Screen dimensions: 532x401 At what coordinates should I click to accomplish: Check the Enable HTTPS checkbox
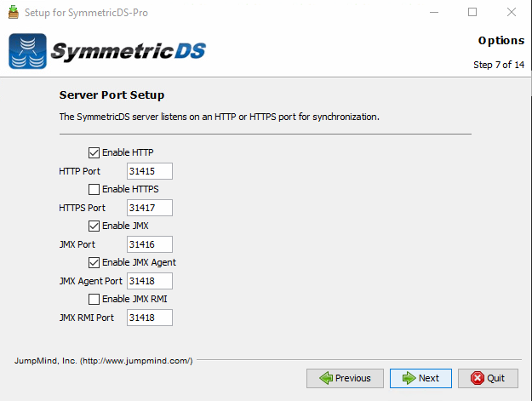[x=94, y=189]
